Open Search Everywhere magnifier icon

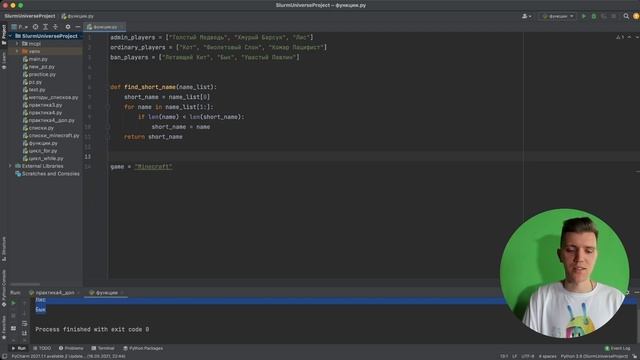pos(626,16)
